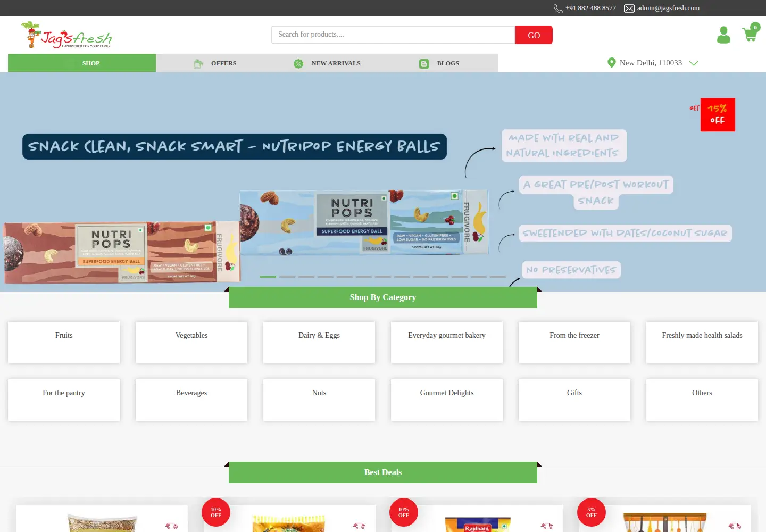Open the Beverages category

point(191,400)
